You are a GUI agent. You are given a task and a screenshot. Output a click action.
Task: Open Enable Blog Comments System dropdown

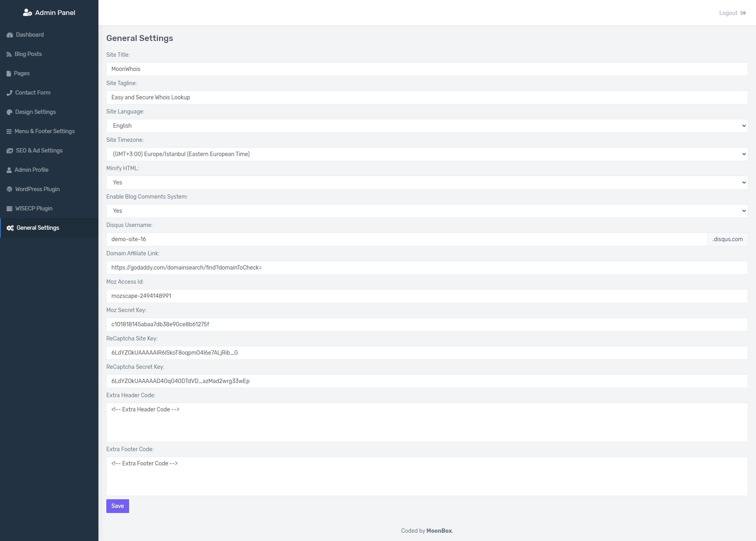point(426,211)
